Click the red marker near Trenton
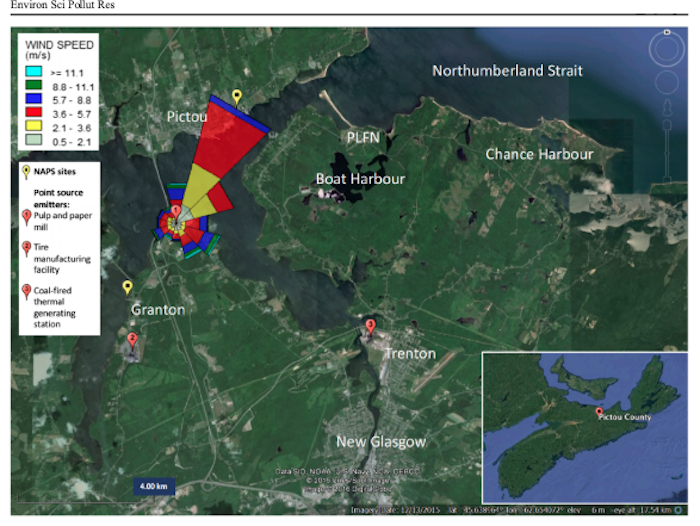700x526 pixels. coord(370,325)
